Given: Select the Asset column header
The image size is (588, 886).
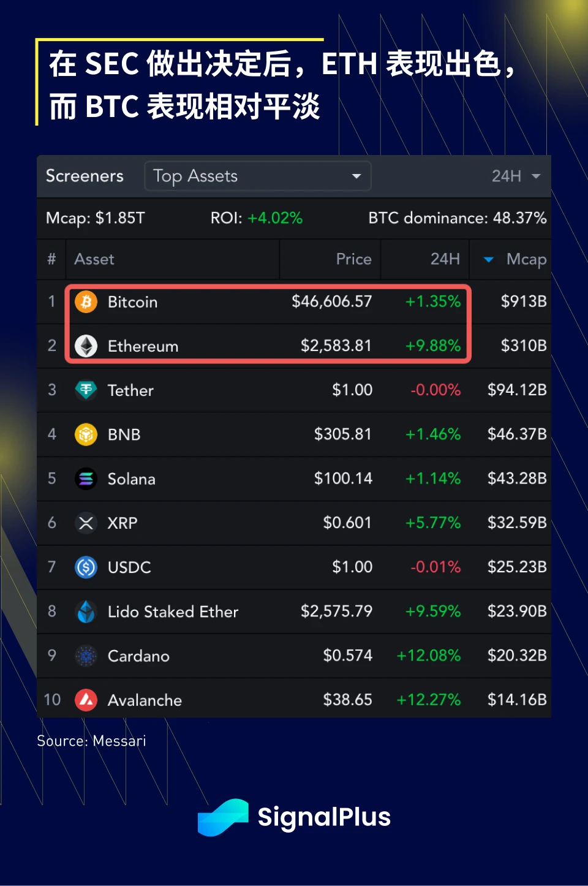Looking at the screenshot, I should tap(94, 259).
